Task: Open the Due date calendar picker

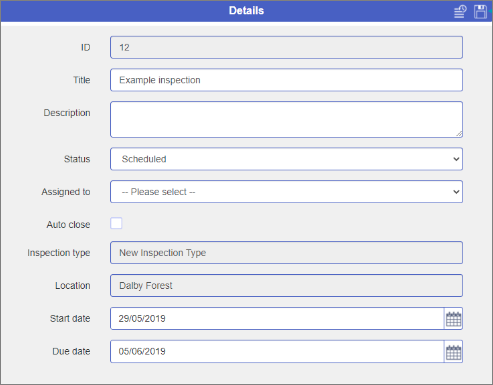Action: click(x=453, y=352)
